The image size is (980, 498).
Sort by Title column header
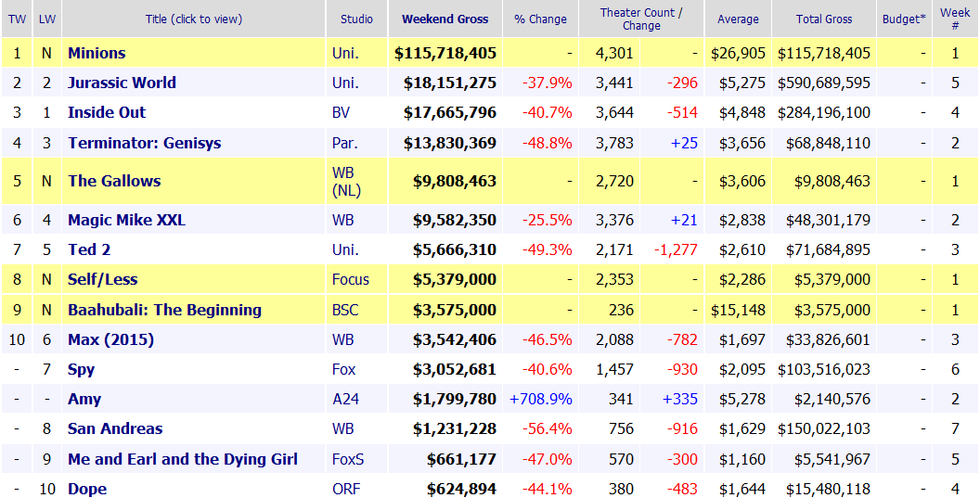(x=194, y=19)
